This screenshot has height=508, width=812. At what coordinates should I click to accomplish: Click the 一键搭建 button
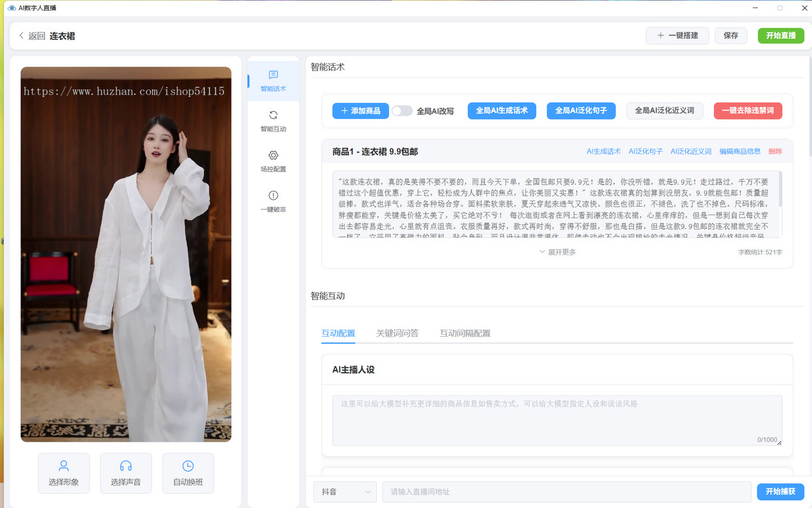pos(677,36)
